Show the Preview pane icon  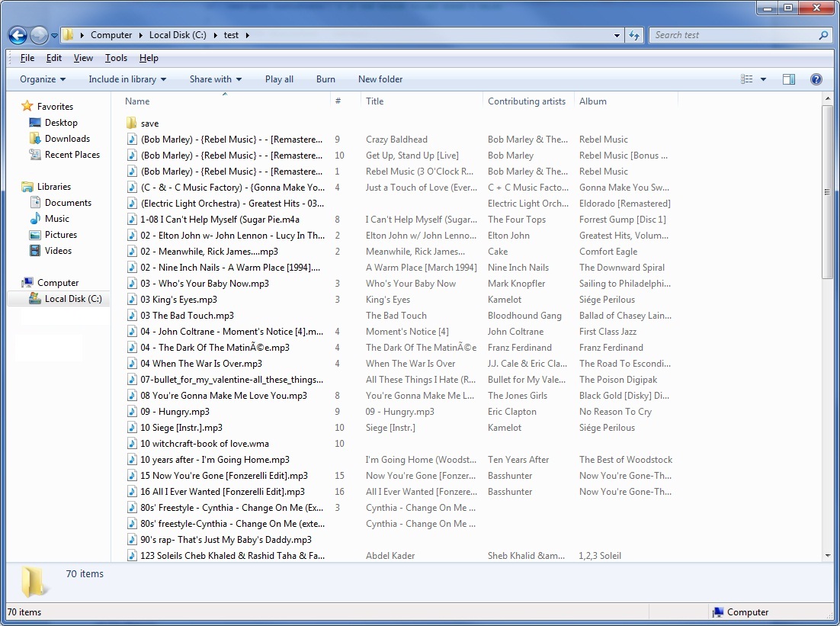pyautogui.click(x=790, y=79)
